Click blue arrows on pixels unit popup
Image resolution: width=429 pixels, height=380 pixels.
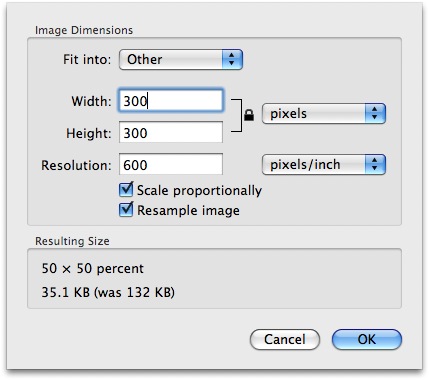(x=375, y=114)
